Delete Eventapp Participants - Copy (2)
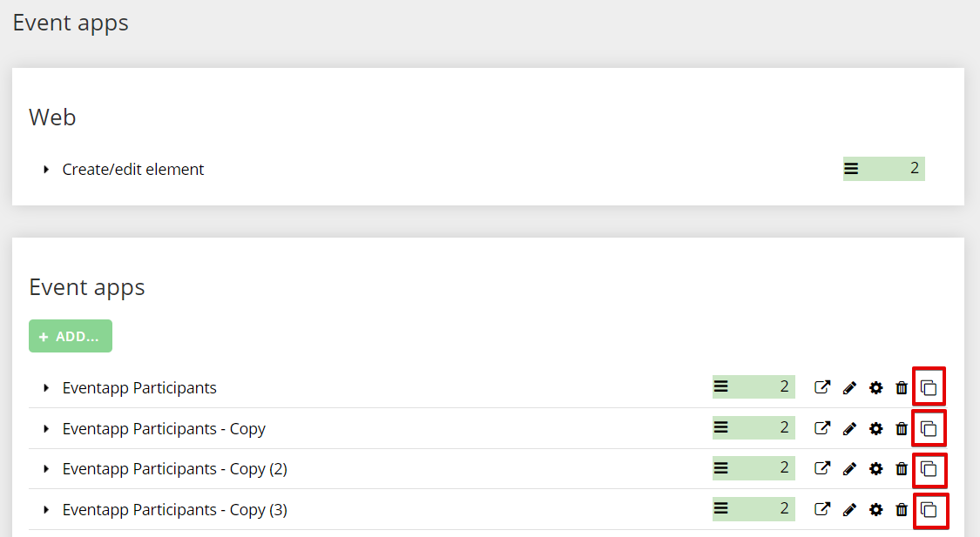The width and height of the screenshot is (980, 537). click(902, 469)
